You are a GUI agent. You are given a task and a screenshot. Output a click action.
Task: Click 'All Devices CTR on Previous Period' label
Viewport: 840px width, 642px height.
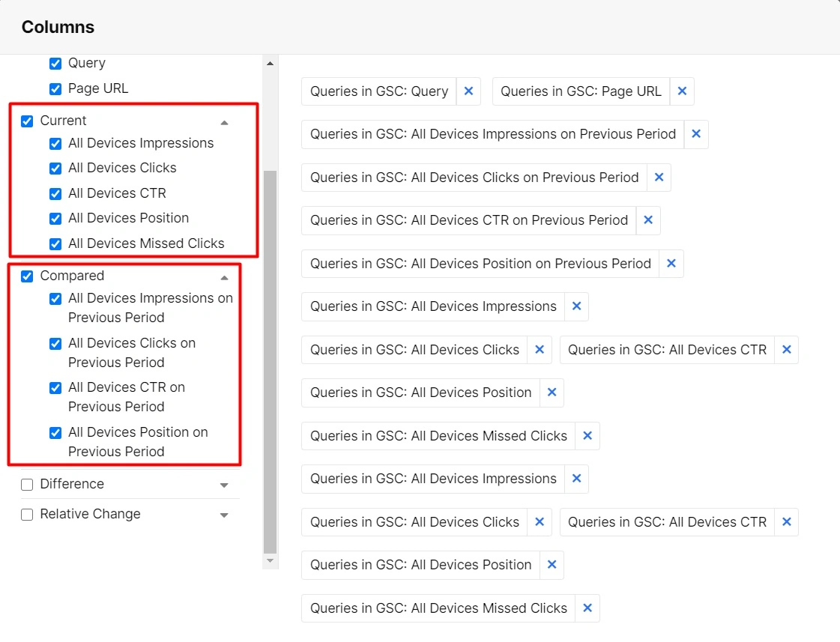point(127,397)
